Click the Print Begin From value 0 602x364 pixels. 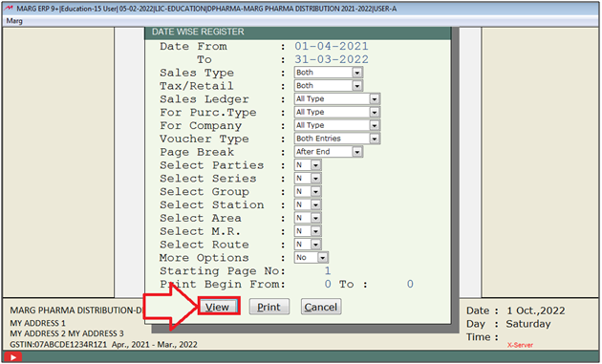(x=328, y=284)
